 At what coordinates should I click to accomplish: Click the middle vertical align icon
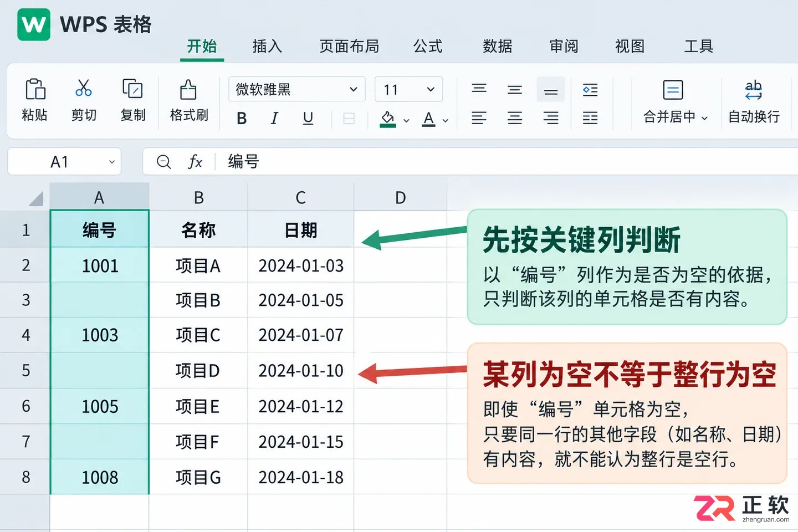(515, 89)
